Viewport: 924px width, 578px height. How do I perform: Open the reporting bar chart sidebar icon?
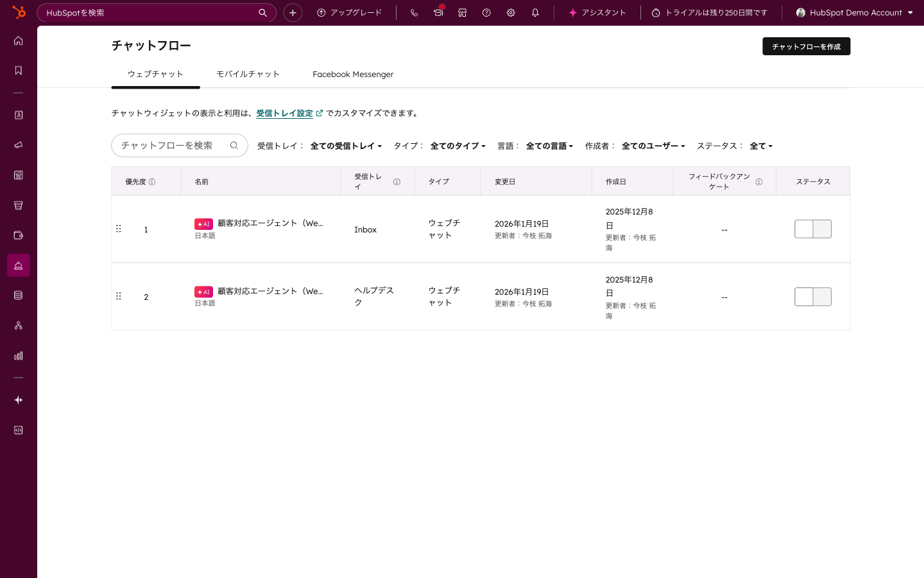(x=19, y=356)
